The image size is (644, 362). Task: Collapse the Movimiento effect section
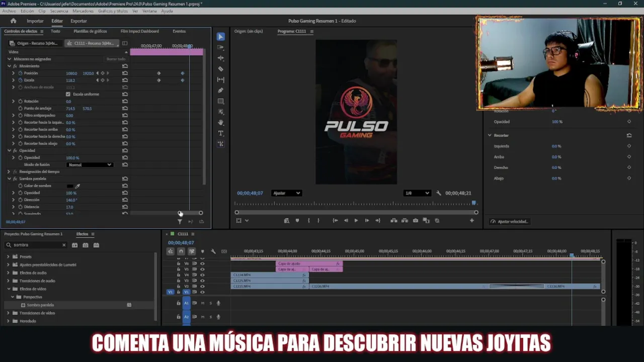coord(9,66)
